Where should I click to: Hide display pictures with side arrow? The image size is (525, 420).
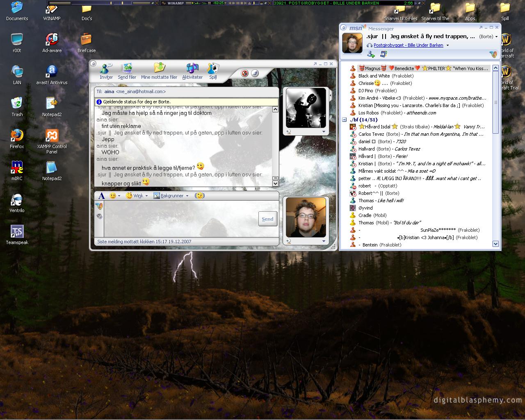(x=331, y=95)
